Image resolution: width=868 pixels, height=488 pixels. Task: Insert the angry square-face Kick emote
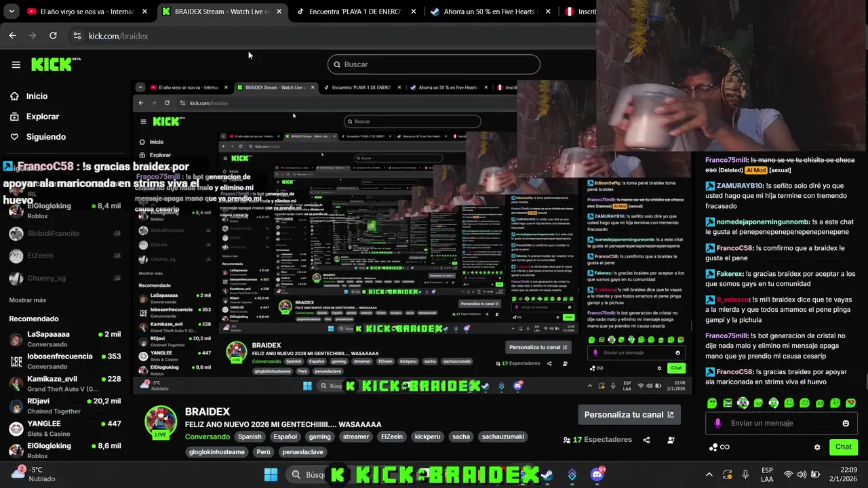pyautogui.click(x=728, y=403)
